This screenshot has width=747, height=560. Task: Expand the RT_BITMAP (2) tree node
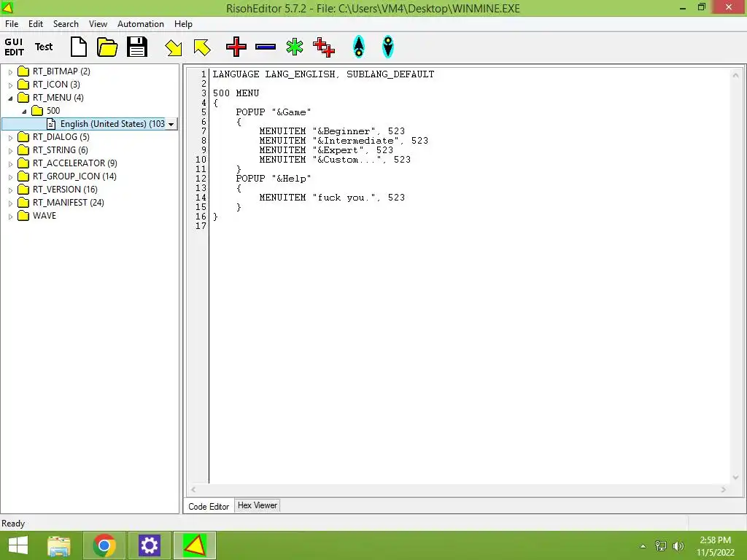click(10, 72)
